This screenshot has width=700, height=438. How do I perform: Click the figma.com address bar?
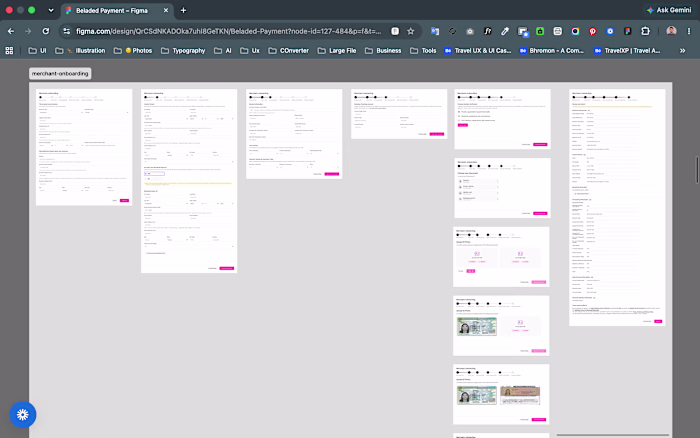(x=229, y=31)
